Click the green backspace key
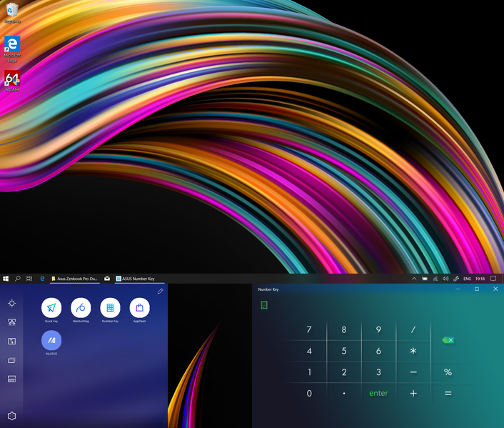 [x=448, y=340]
